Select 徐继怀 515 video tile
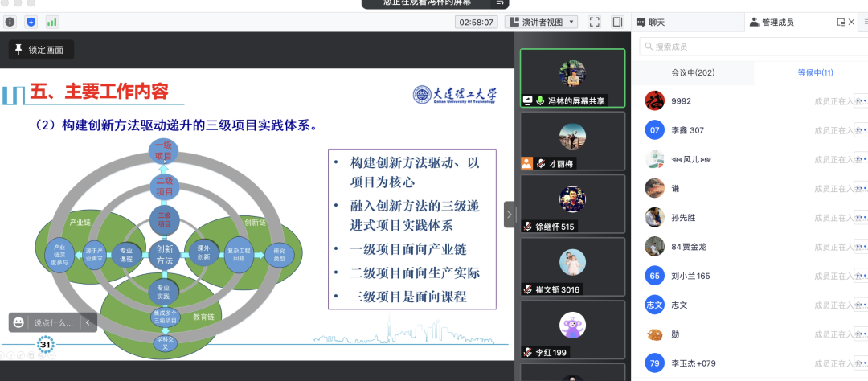The image size is (868, 381). pos(572,204)
